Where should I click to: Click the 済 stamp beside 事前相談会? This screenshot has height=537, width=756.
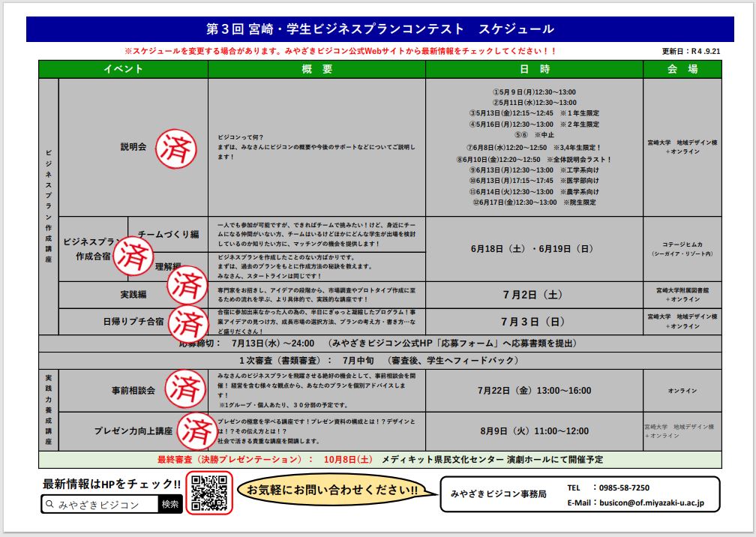click(x=186, y=388)
